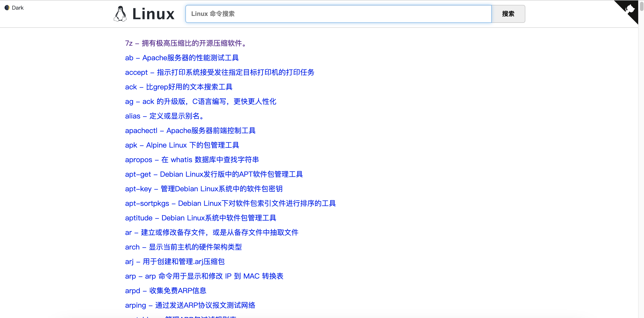Open the ag command entry

200,101
